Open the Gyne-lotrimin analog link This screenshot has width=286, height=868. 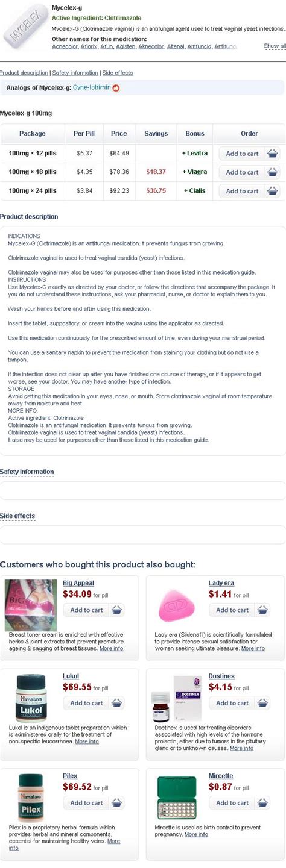92,88
